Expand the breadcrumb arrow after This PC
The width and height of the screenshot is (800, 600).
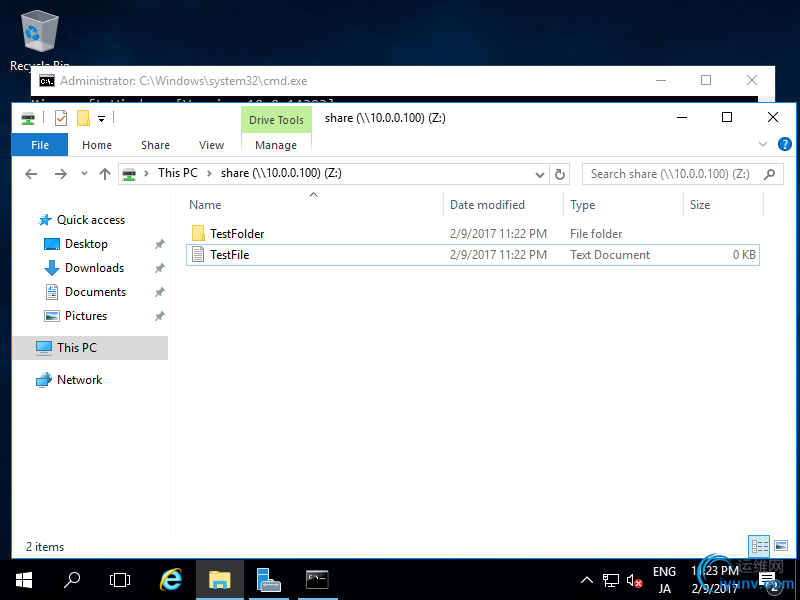209,173
